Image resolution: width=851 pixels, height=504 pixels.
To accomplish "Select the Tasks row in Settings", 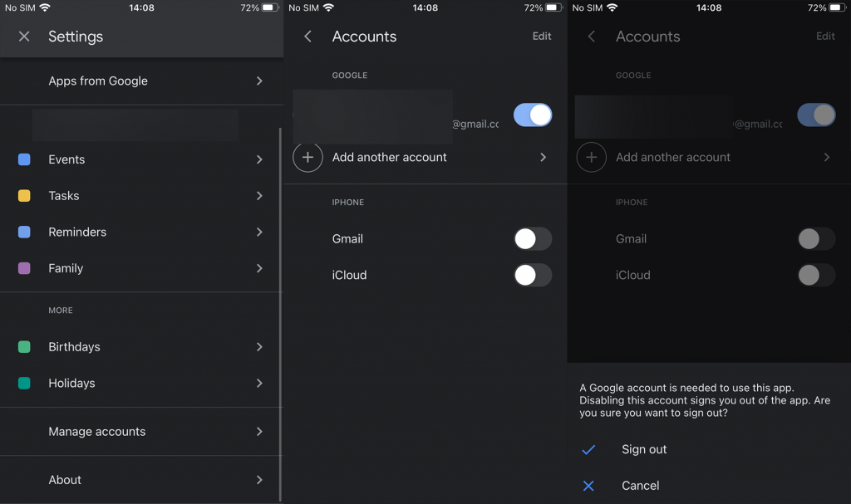I will pyautogui.click(x=141, y=196).
